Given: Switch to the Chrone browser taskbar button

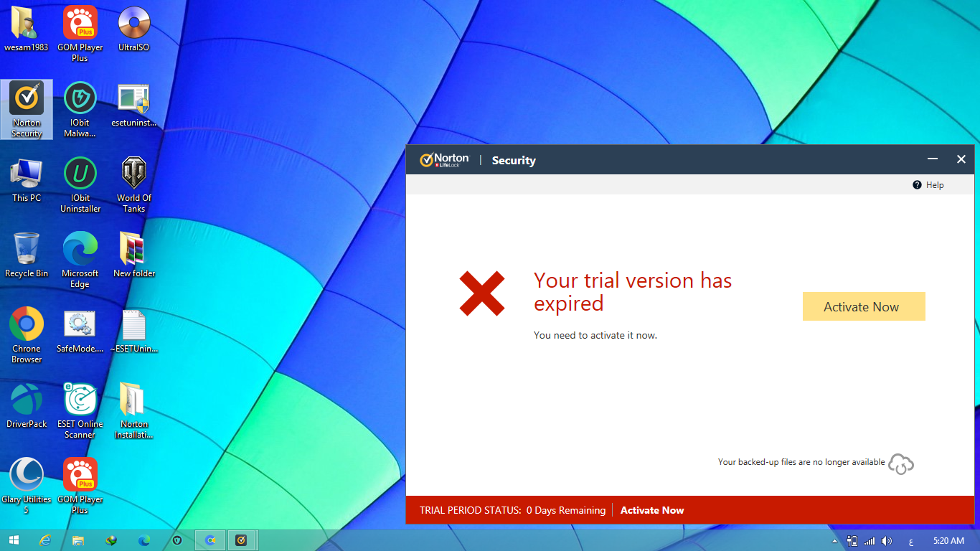Looking at the screenshot, I should point(210,540).
